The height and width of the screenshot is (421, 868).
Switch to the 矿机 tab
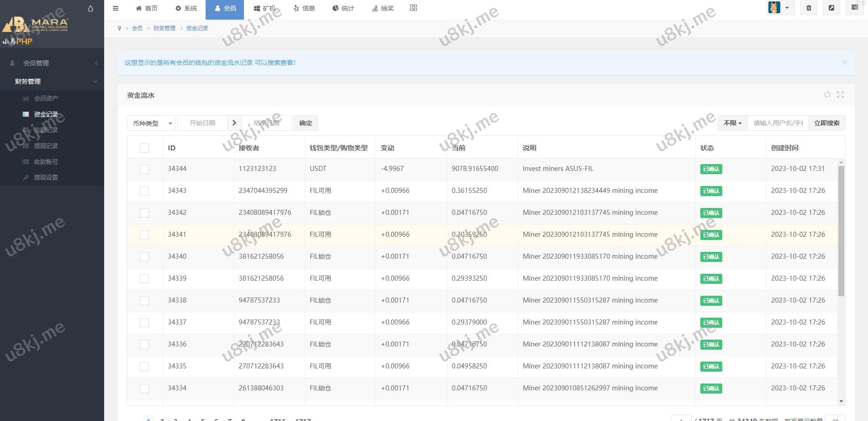(265, 8)
